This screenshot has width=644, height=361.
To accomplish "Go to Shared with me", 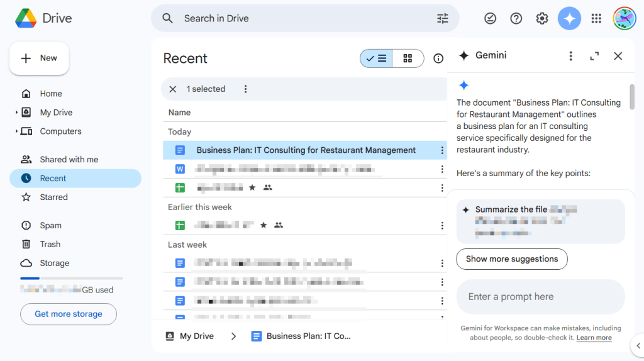I will click(x=69, y=159).
